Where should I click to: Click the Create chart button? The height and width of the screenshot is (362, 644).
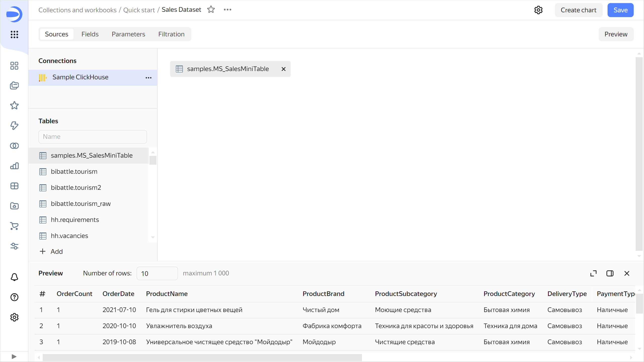[x=579, y=10]
